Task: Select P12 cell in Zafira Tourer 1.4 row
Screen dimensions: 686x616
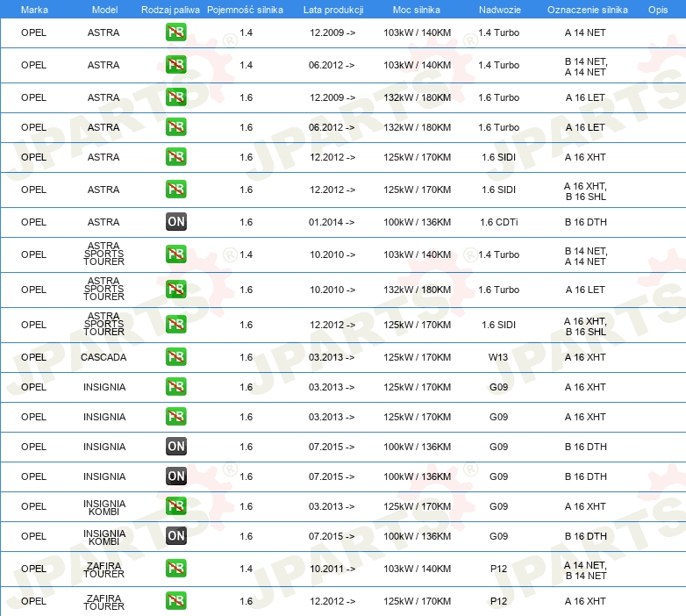Action: click(498, 569)
